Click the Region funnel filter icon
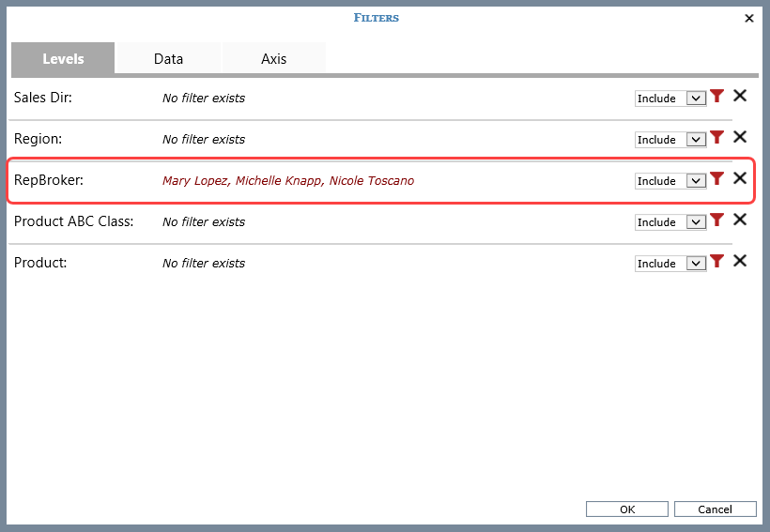This screenshot has height=532, width=770. coord(717,138)
